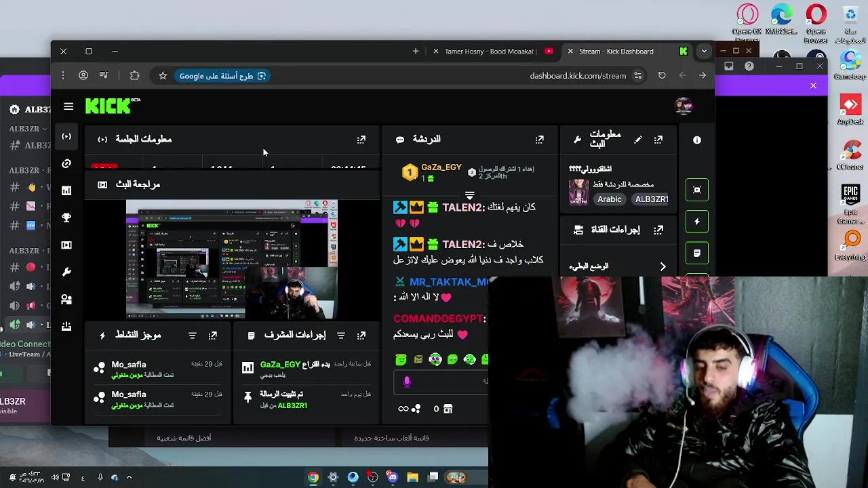Open first Mo_safia activity entry
This screenshot has width=868, height=488.
pos(159,369)
